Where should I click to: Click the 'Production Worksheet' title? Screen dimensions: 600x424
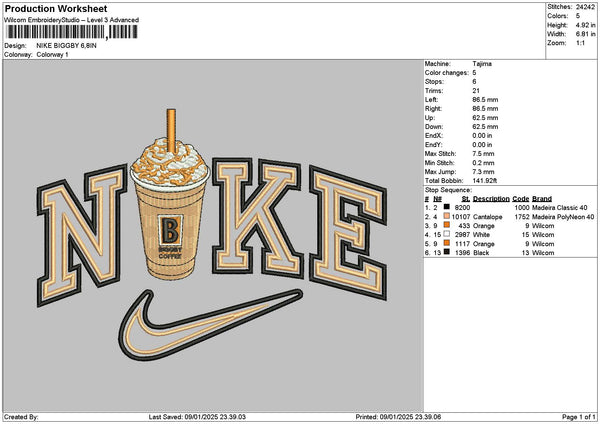point(56,8)
